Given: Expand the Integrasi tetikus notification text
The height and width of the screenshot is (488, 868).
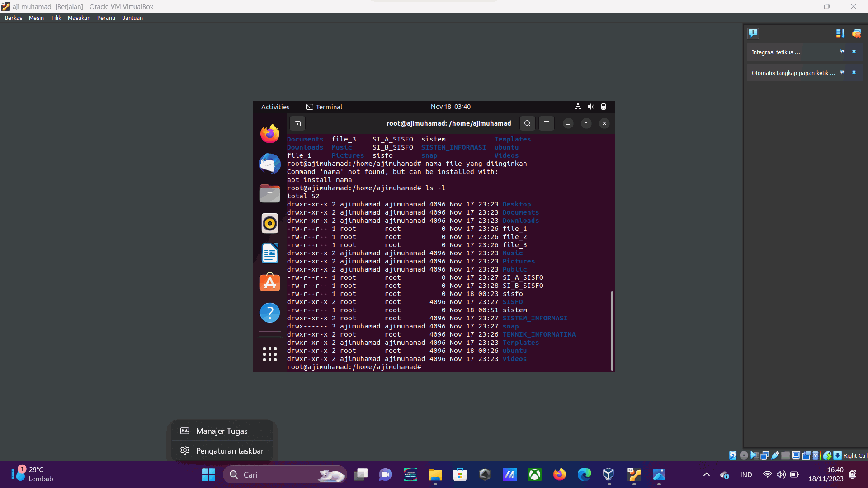Looking at the screenshot, I should [776, 52].
